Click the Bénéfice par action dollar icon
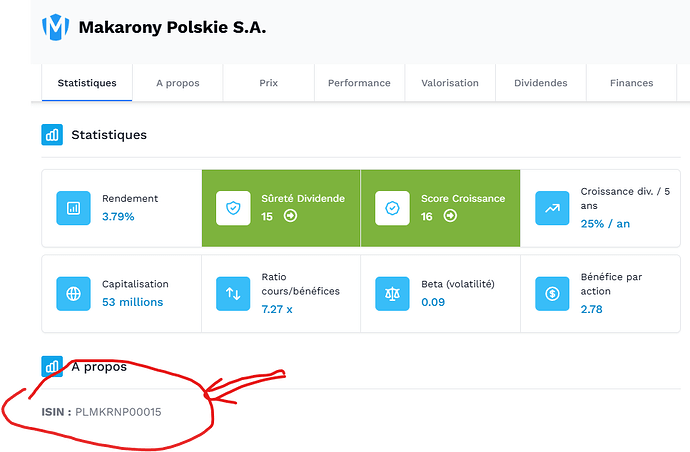This screenshot has width=690, height=452. 552,294
